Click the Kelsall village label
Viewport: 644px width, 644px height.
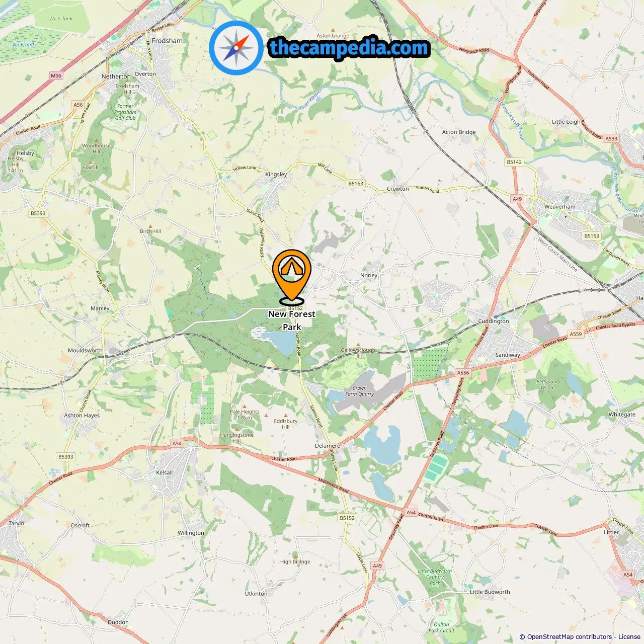click(165, 472)
